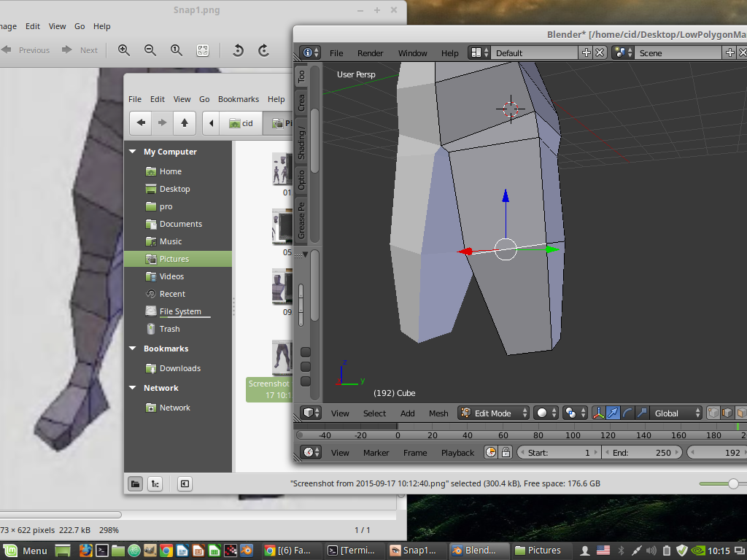Switch to vertex select mode

pos(713,413)
